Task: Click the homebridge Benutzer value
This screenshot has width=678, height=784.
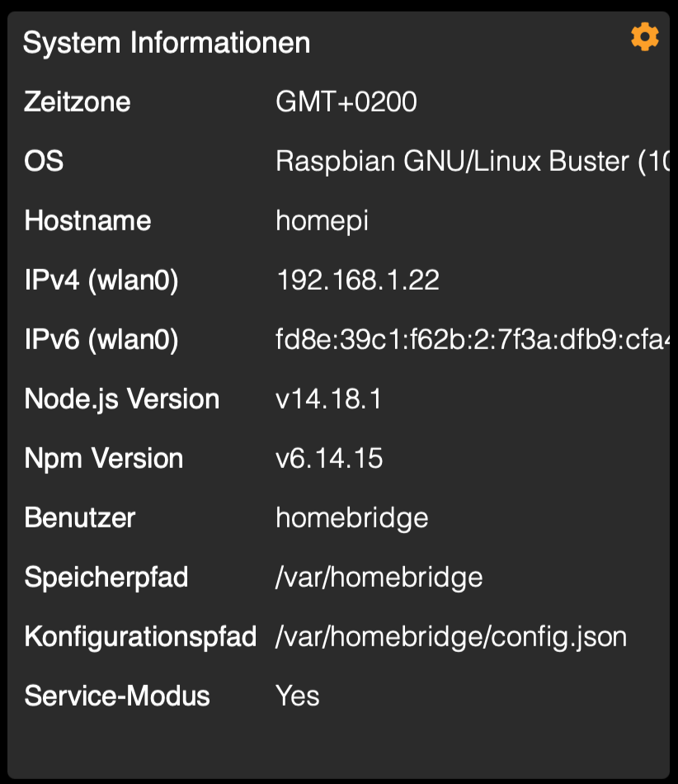Action: (352, 518)
